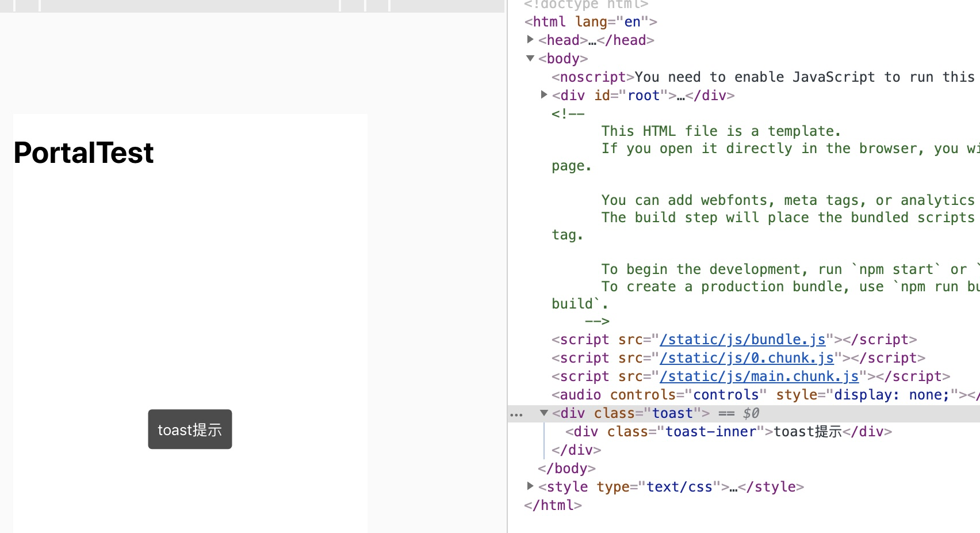Click the PortalTest heading
Image resolution: width=980 pixels, height=533 pixels.
[83, 153]
